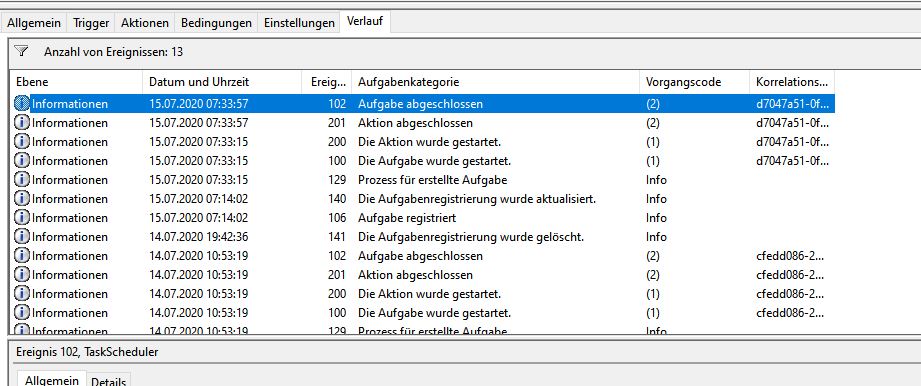
Task: Switch to the Trigger tab
Action: point(91,23)
